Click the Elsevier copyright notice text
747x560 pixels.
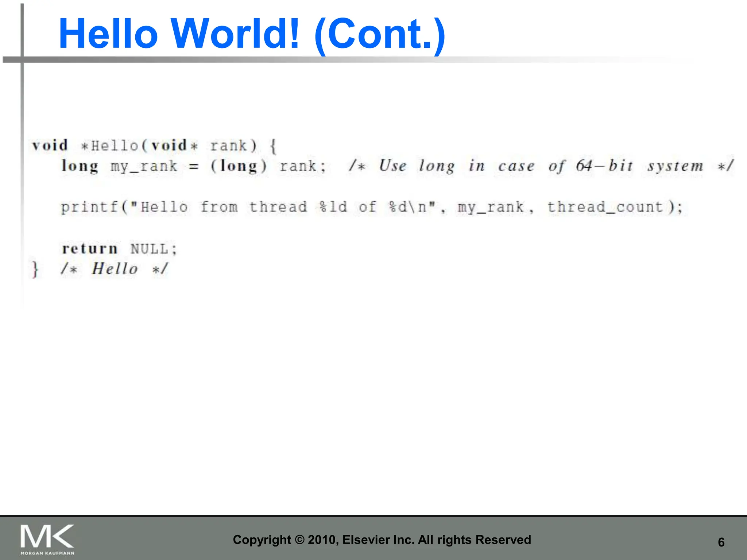pos(382,540)
